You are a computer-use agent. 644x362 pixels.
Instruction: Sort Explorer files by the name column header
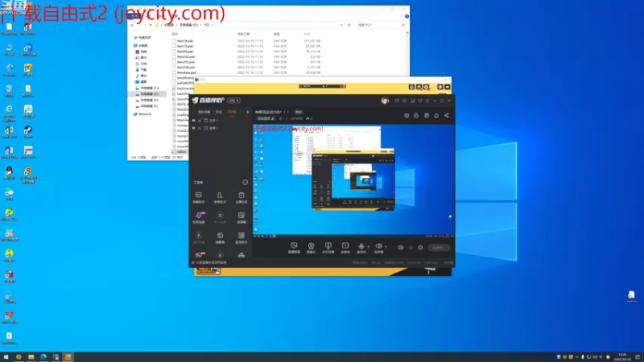coord(175,34)
